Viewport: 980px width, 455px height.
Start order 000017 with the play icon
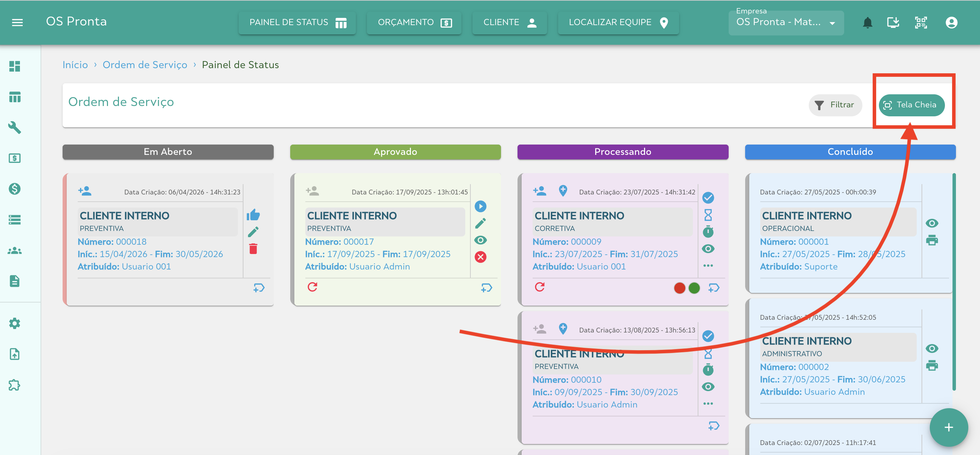(x=480, y=207)
